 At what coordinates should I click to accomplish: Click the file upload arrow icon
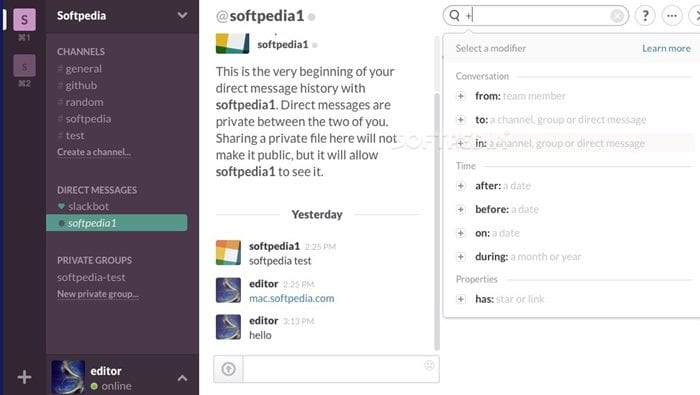[229, 369]
